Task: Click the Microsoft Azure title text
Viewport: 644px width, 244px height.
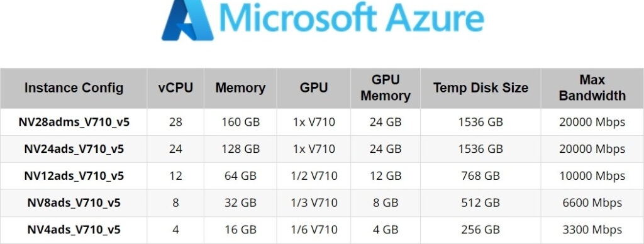Action: click(352, 17)
